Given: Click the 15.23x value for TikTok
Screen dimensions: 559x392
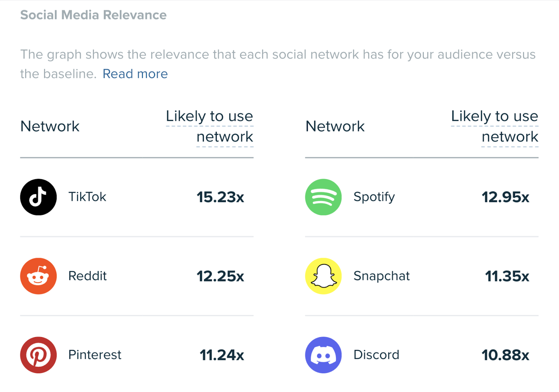Looking at the screenshot, I should pos(221,197).
